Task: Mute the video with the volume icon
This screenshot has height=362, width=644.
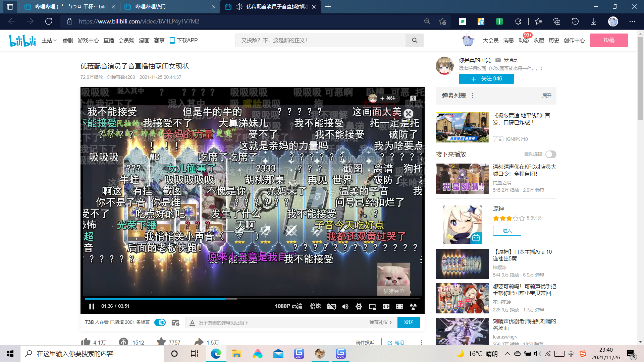Action: coord(345,306)
